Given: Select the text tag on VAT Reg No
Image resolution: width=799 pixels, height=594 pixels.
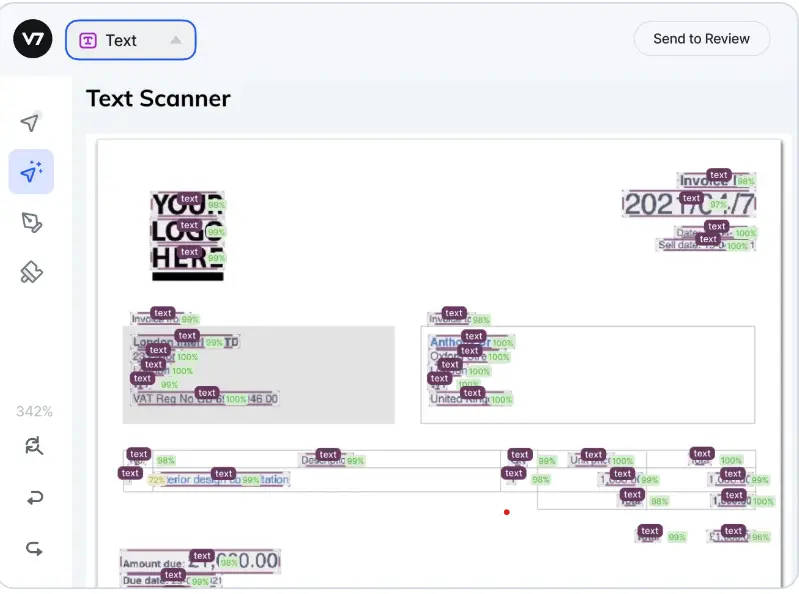Looking at the screenshot, I should pos(207,393).
